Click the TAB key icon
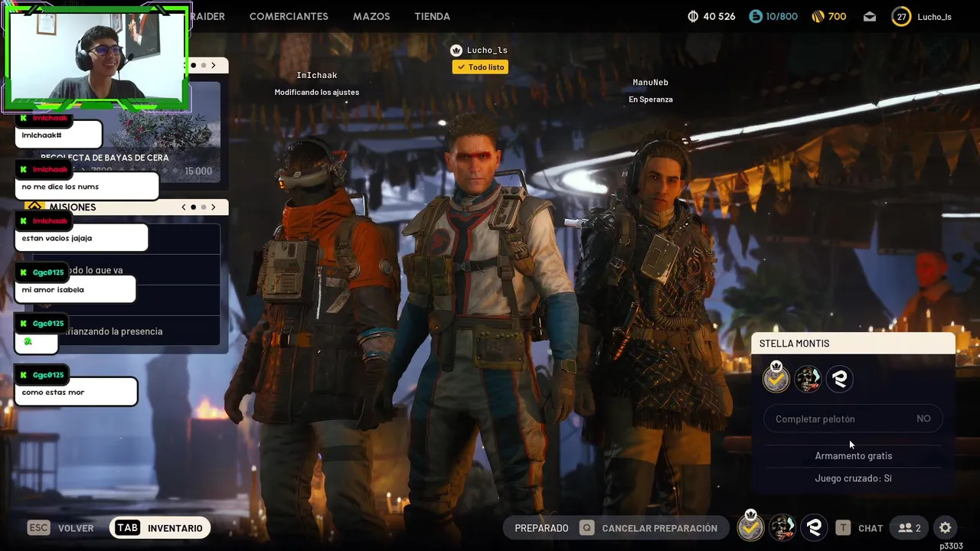The width and height of the screenshot is (980, 551). click(127, 528)
